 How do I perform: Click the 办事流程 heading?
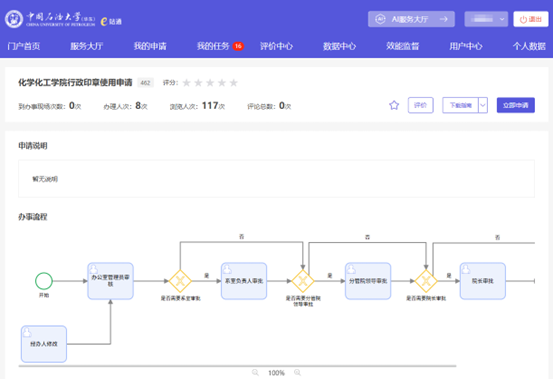pos(33,217)
